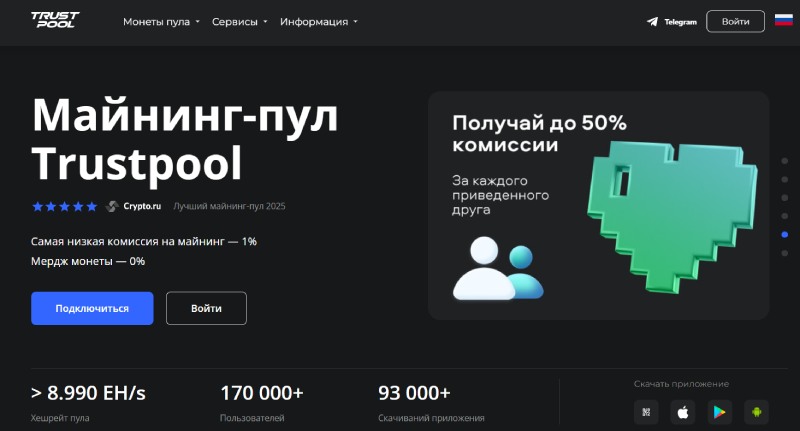Select the first carousel dot
This screenshot has width=800, height=431.
(785, 161)
